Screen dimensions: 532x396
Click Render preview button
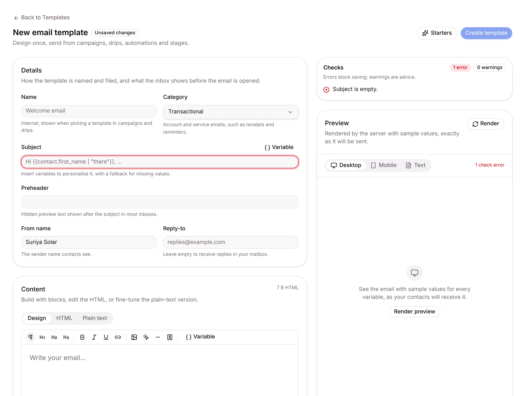point(414,312)
